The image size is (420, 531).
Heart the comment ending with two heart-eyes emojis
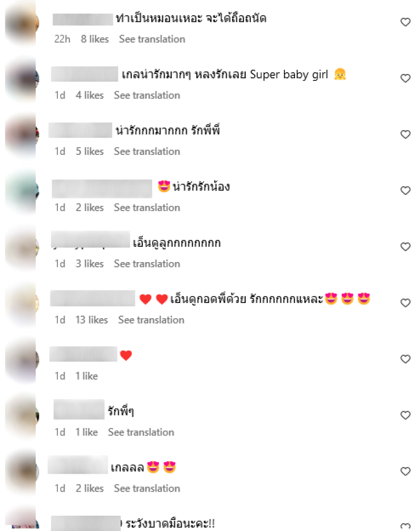[x=405, y=472]
